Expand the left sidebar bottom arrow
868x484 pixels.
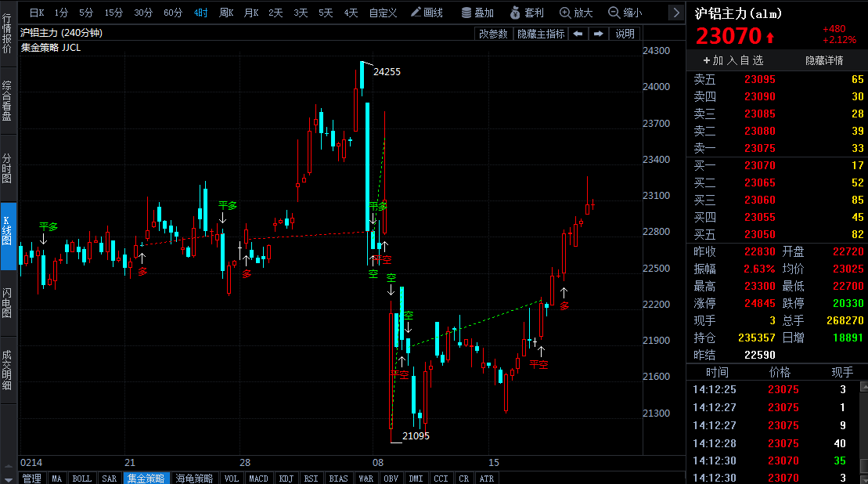click(x=8, y=479)
